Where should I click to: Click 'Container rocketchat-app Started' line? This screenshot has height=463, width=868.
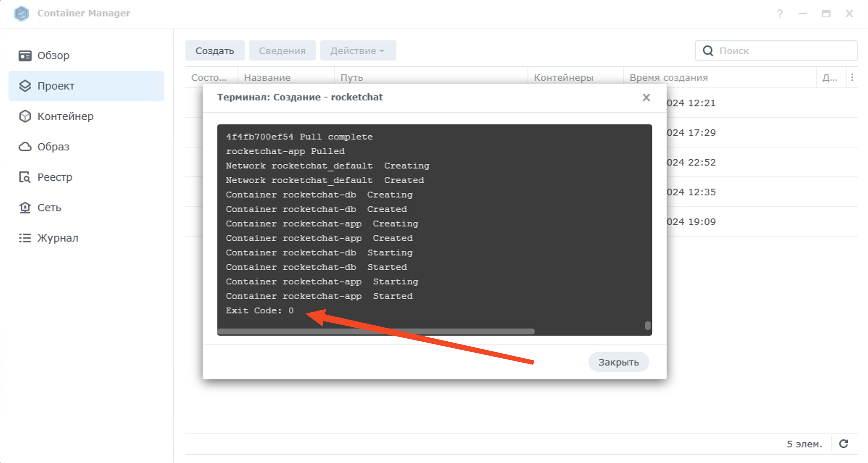tap(319, 296)
